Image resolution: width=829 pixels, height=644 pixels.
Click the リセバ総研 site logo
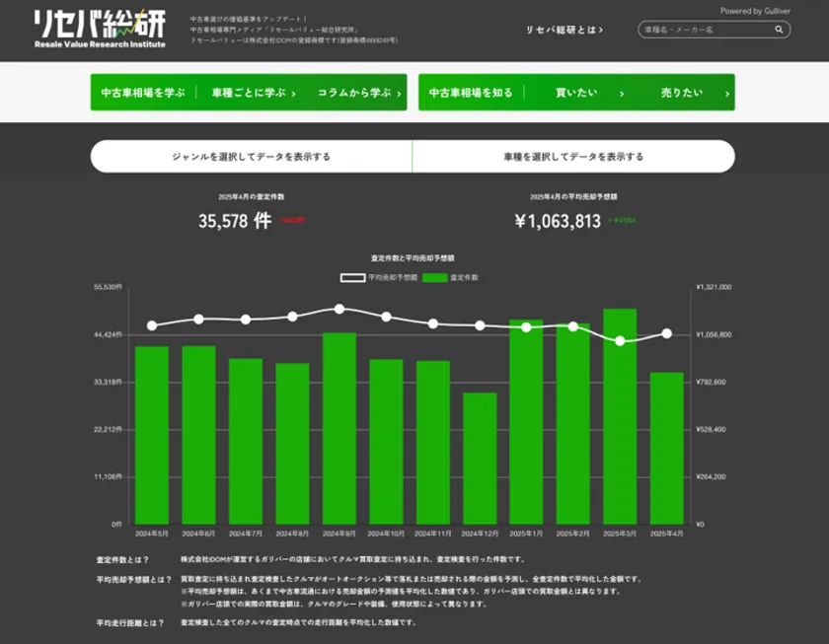point(100,29)
